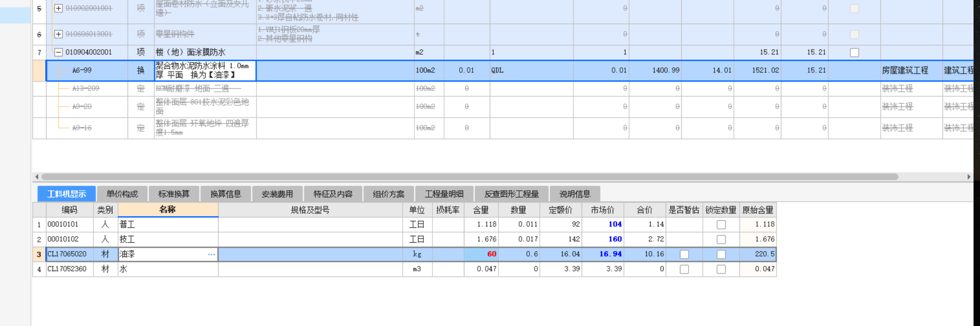Open the 工程量明细 tab
980x326 pixels.
tap(444, 194)
